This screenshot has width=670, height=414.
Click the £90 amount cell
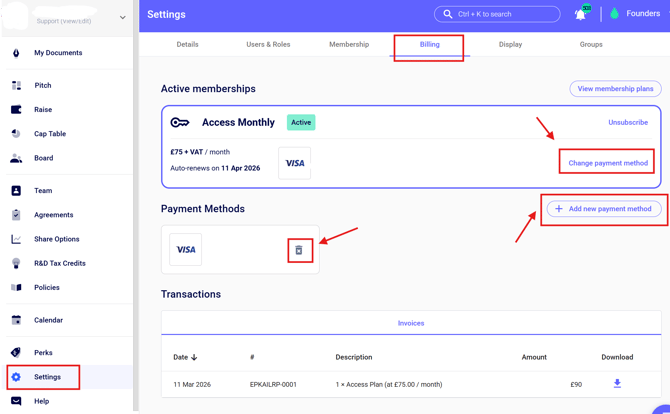point(576,385)
